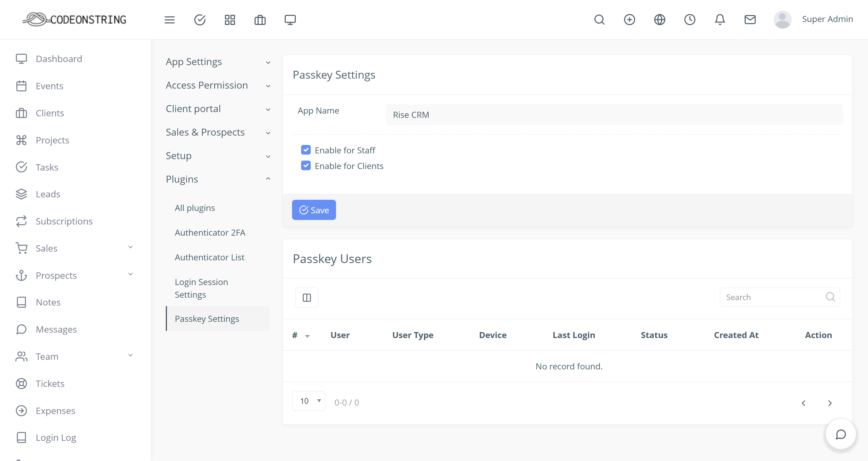Click the time clock icon in header
This screenshot has width=868, height=461.
coord(689,20)
